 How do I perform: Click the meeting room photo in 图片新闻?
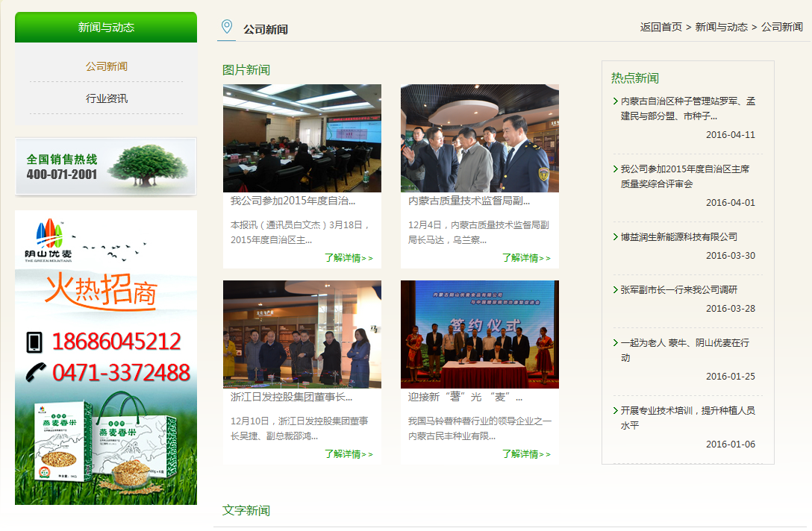pos(302,137)
